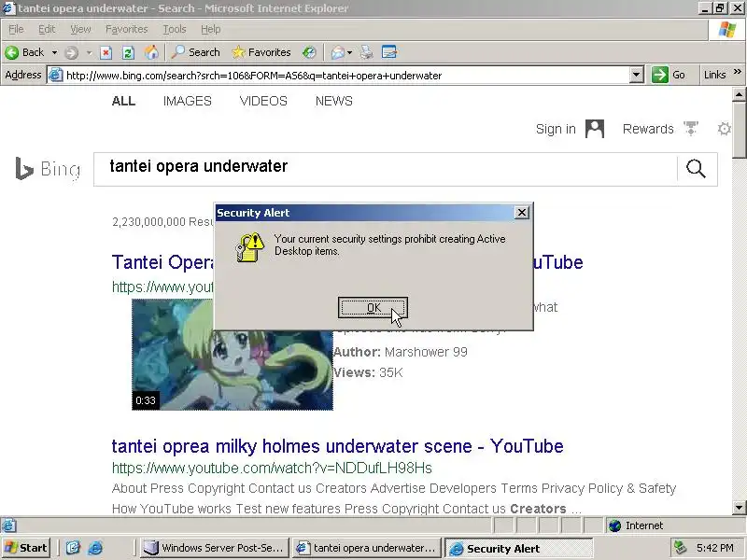Close the Security Alert dialog with X
Screen dimensions: 747x560
point(522,213)
